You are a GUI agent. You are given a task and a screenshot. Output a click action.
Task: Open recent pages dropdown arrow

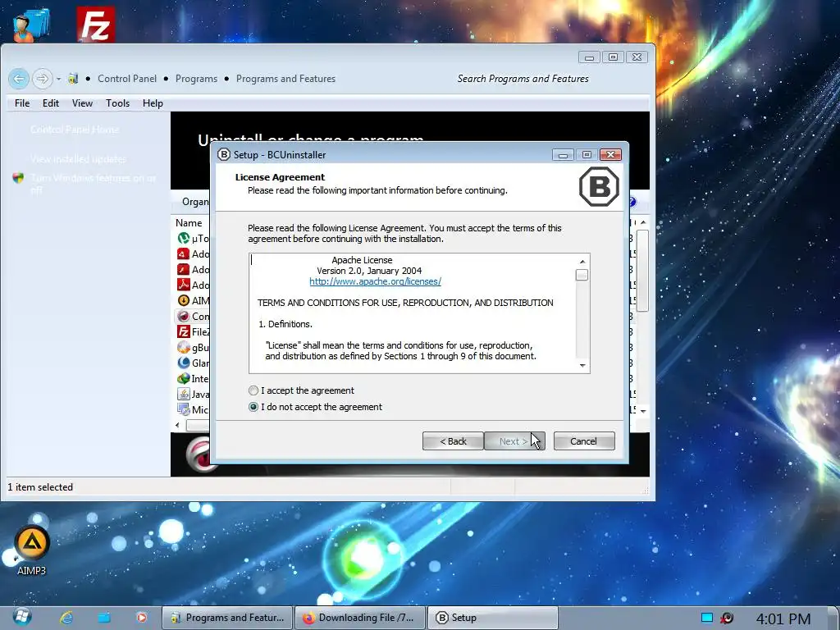58,80
